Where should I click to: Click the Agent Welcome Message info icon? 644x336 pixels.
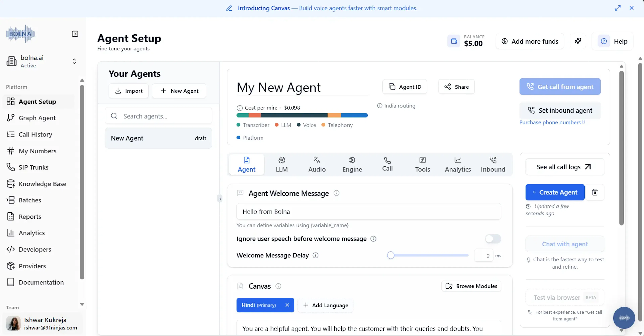pos(336,193)
